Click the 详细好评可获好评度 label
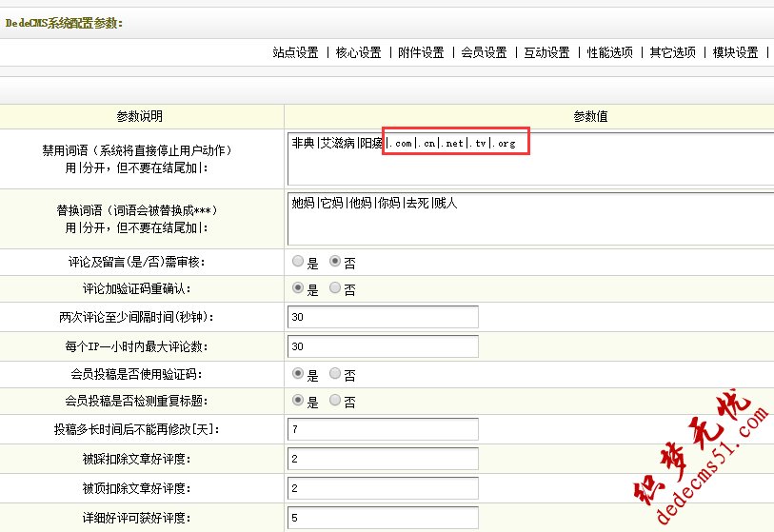Image resolution: width=774 pixels, height=532 pixels. coord(137,518)
